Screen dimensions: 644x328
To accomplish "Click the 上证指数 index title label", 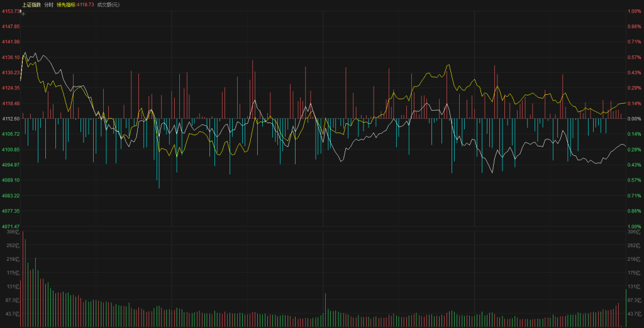I will point(31,4).
